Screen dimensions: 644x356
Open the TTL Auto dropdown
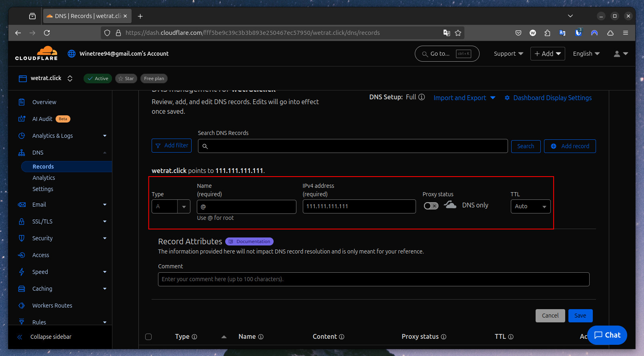pos(530,207)
